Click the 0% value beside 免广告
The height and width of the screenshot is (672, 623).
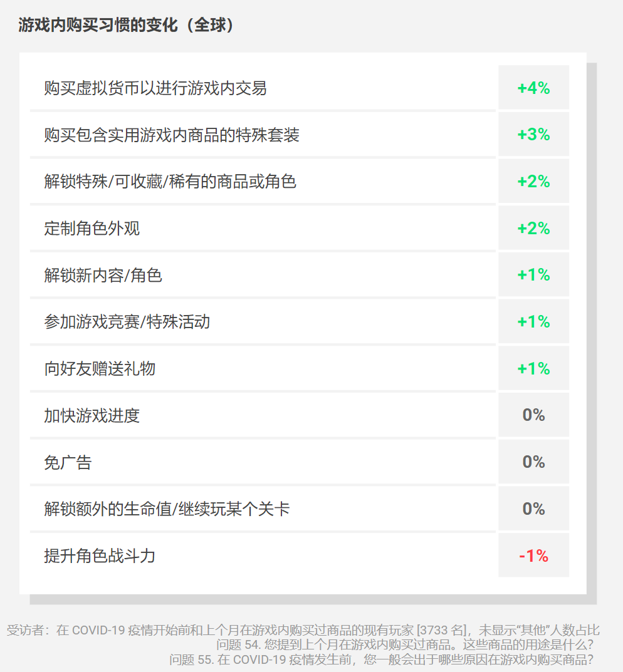[x=533, y=462]
